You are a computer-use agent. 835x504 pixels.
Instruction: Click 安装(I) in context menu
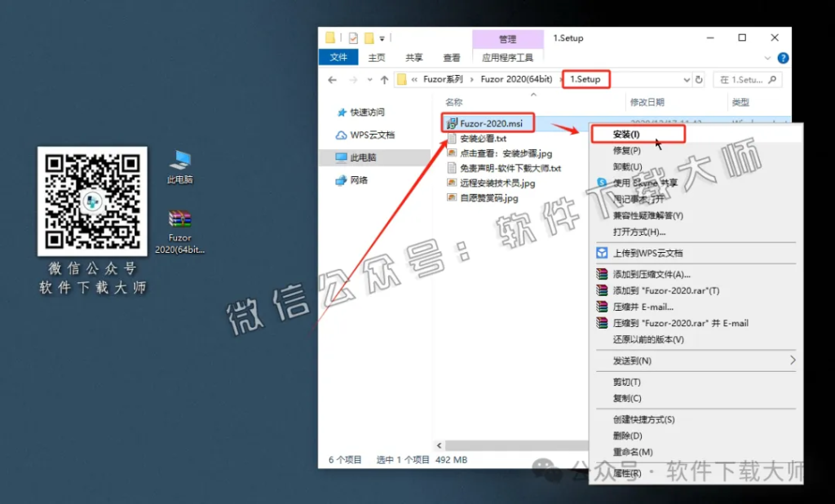[626, 135]
